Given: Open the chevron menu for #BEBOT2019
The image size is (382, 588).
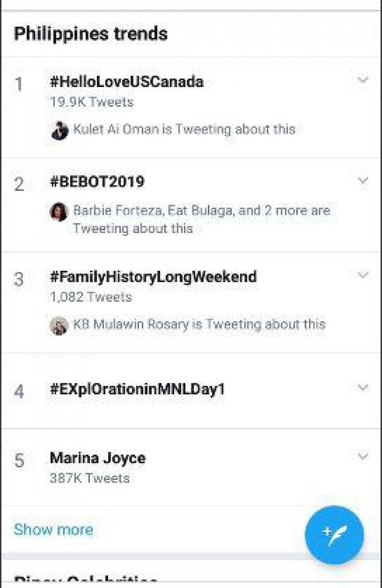Looking at the screenshot, I should click(x=363, y=180).
